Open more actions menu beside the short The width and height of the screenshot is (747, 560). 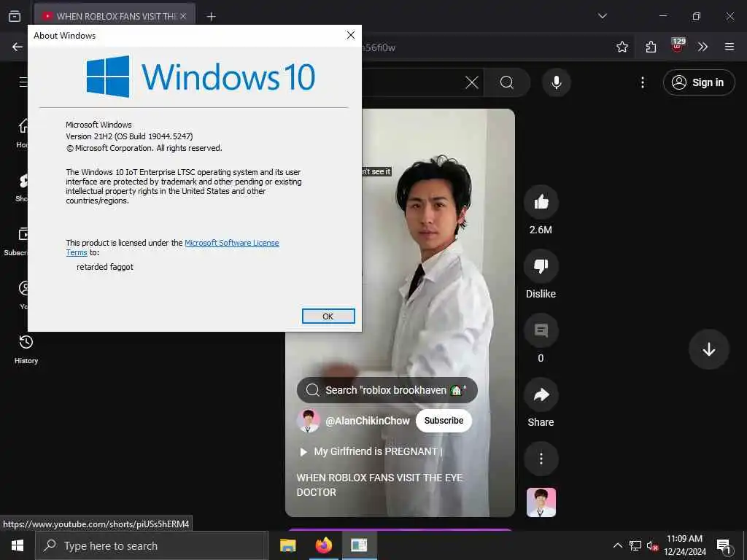pos(541,459)
